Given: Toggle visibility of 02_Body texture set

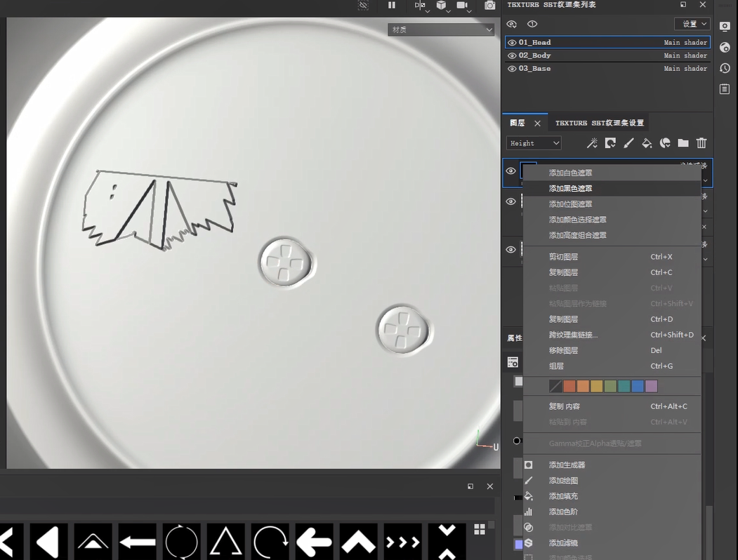Looking at the screenshot, I should [512, 55].
